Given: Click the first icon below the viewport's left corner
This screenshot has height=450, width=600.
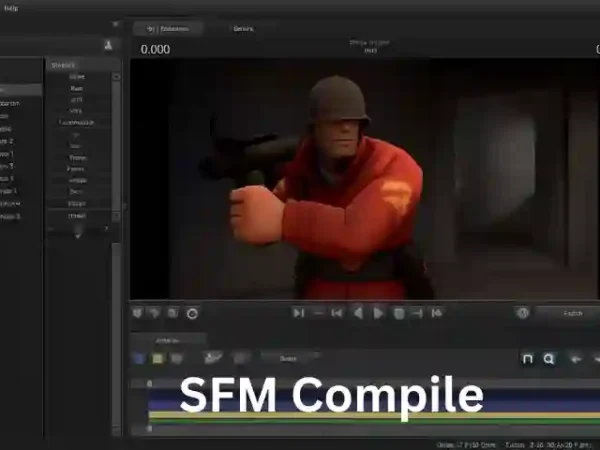Looking at the screenshot, I should tap(137, 313).
